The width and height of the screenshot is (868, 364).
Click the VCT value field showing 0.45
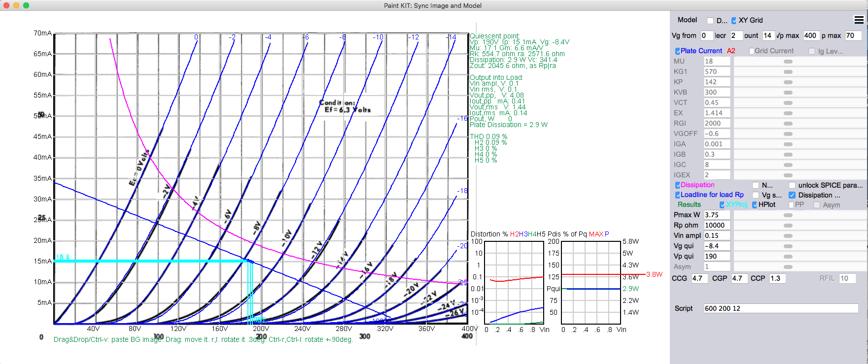(x=717, y=103)
